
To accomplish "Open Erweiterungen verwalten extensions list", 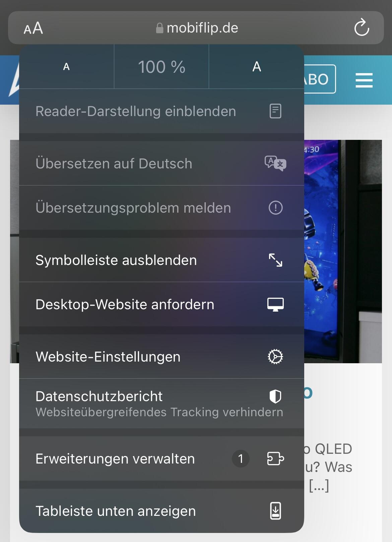I will [x=115, y=459].
